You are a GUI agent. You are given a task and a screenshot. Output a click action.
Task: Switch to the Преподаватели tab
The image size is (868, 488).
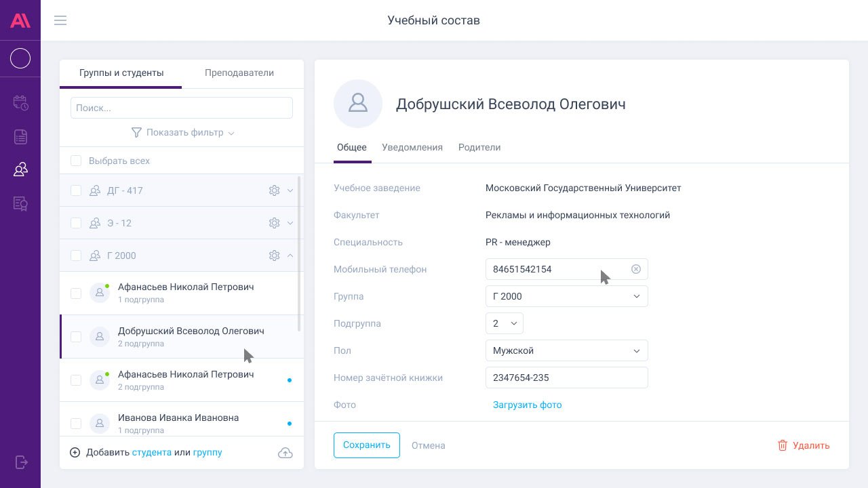(x=239, y=73)
